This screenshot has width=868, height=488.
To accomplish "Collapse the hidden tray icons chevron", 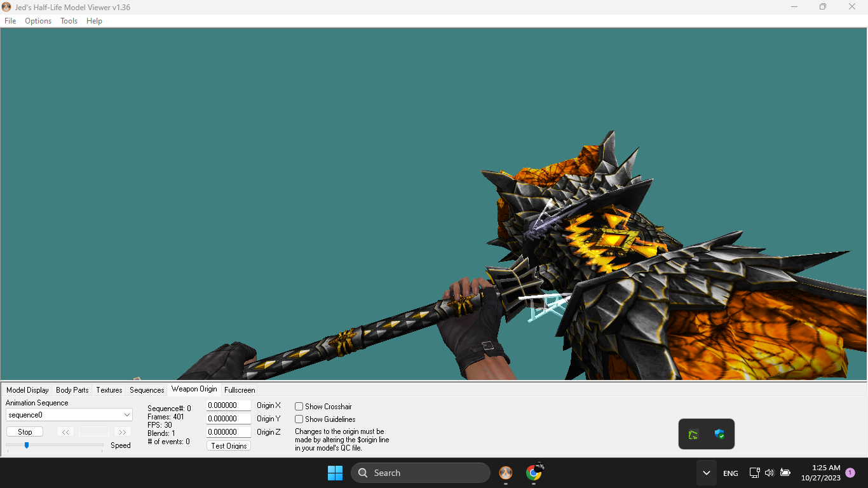I will (x=706, y=473).
